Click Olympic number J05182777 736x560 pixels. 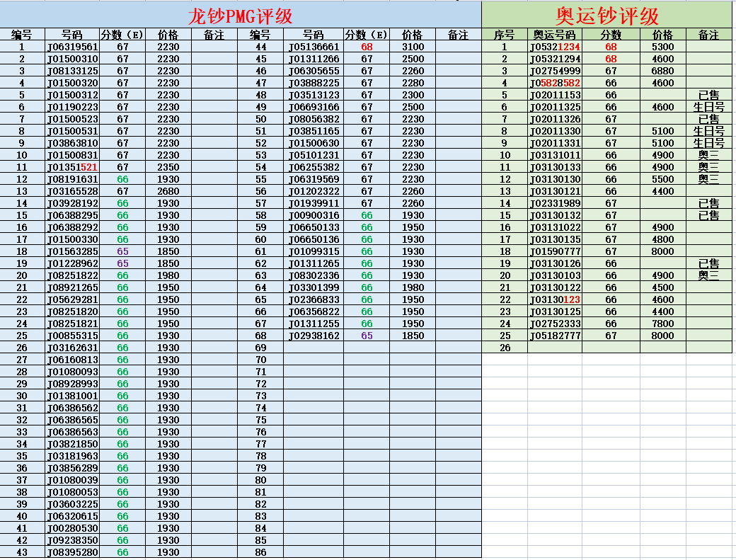pyautogui.click(x=555, y=336)
